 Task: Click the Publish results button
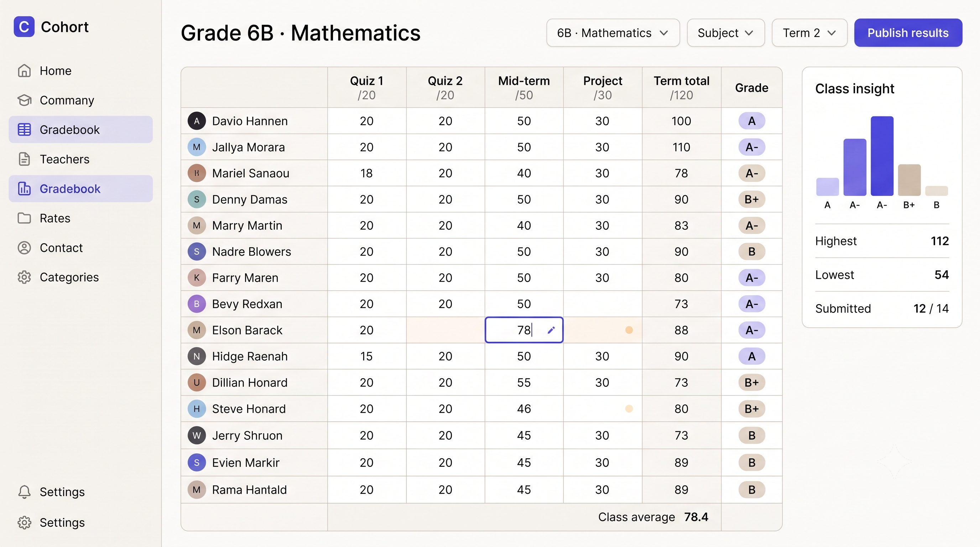(908, 33)
